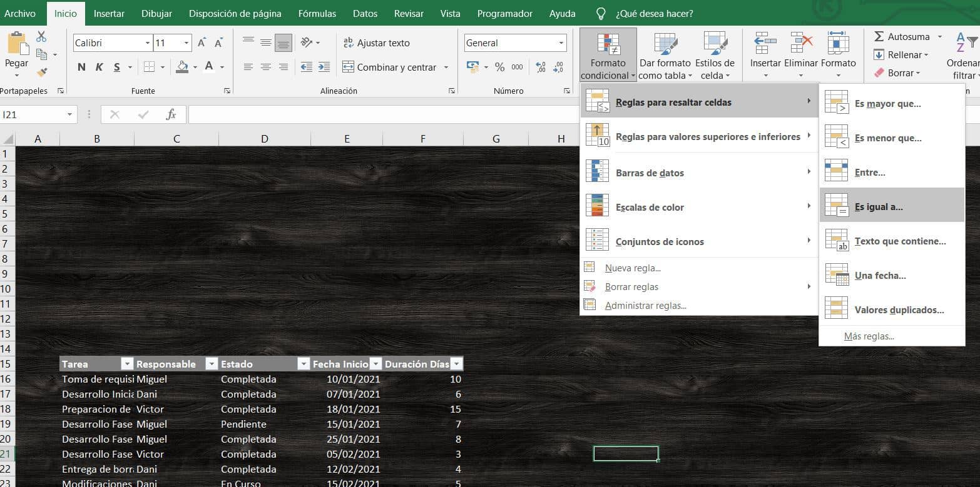Toggle Bottom Align vertical alignment
Image resolution: width=980 pixels, height=487 pixels.
(x=283, y=43)
